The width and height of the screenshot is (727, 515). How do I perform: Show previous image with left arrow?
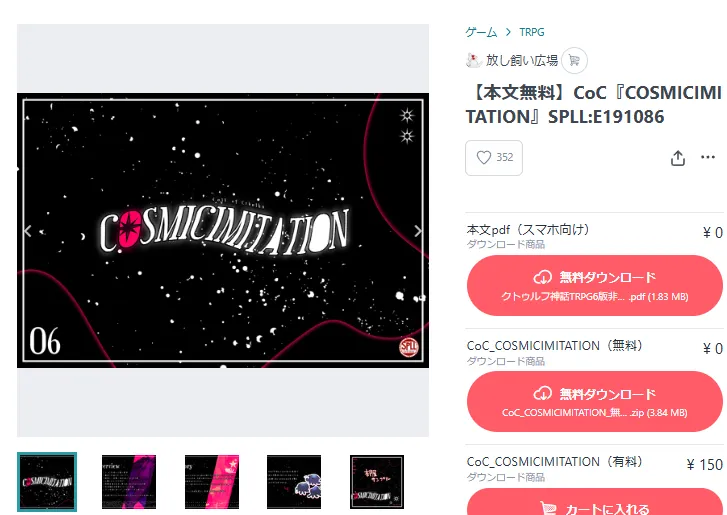point(28,230)
